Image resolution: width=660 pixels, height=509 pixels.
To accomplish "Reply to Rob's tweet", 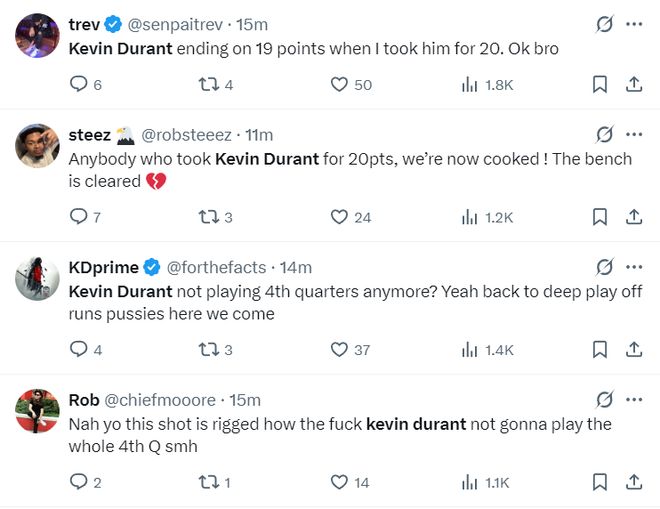I will [x=79, y=482].
